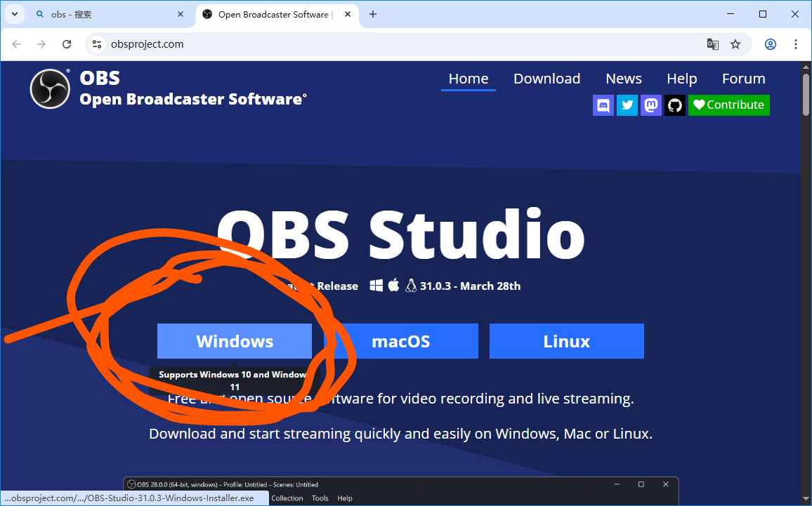
Task: Open the News page
Action: pyautogui.click(x=624, y=79)
